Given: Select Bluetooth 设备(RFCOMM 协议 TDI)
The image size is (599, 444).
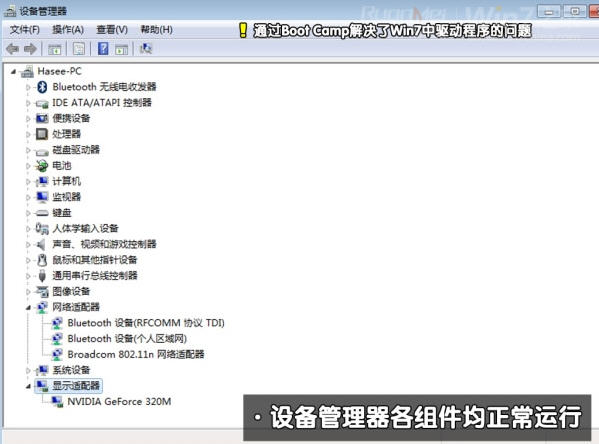Looking at the screenshot, I should pyautogui.click(x=146, y=323).
